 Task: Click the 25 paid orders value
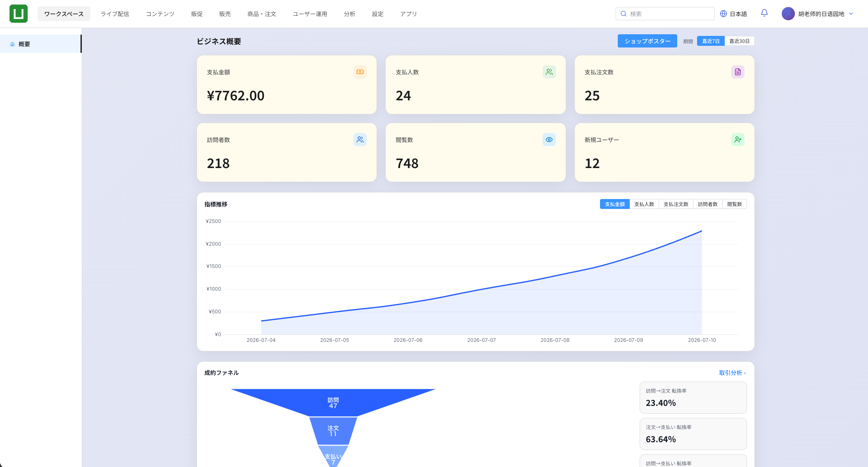pyautogui.click(x=592, y=96)
